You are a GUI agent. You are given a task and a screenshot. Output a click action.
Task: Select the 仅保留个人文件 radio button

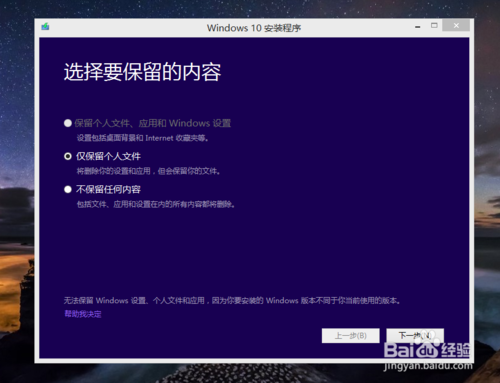click(x=68, y=156)
